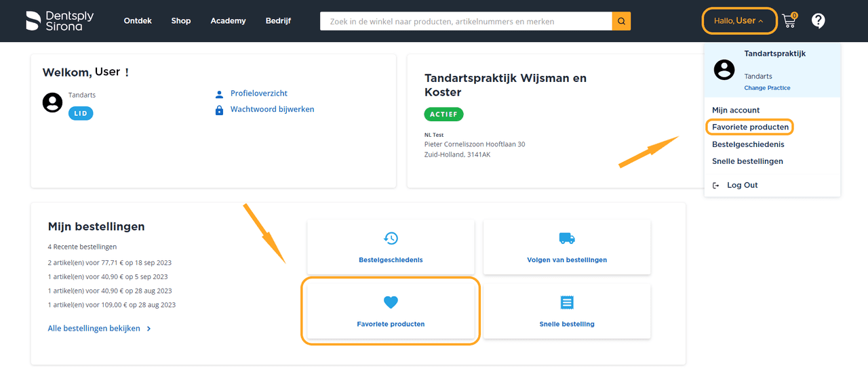The height and width of the screenshot is (376, 868).
Task: Open the Shop navigation menu
Action: tap(181, 21)
